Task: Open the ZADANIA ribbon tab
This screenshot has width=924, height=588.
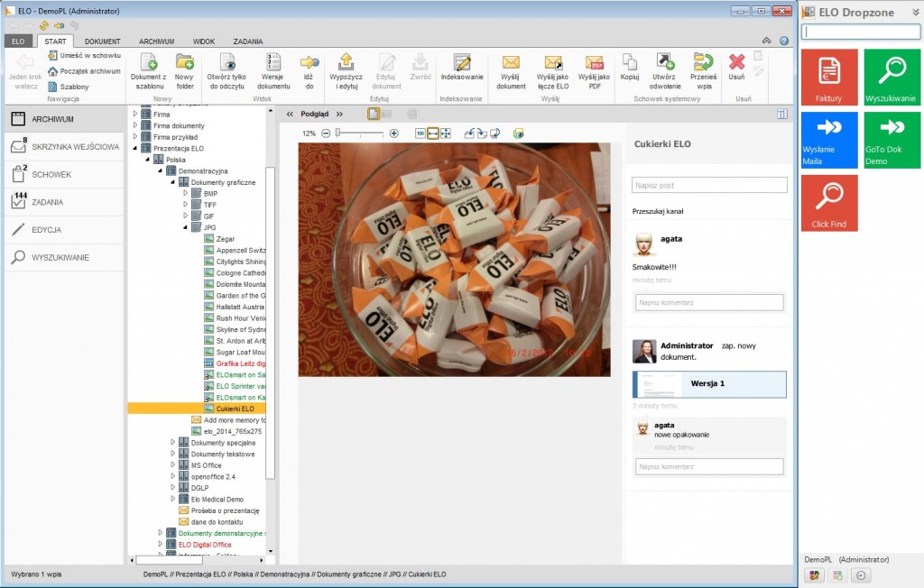Action: pyautogui.click(x=248, y=41)
